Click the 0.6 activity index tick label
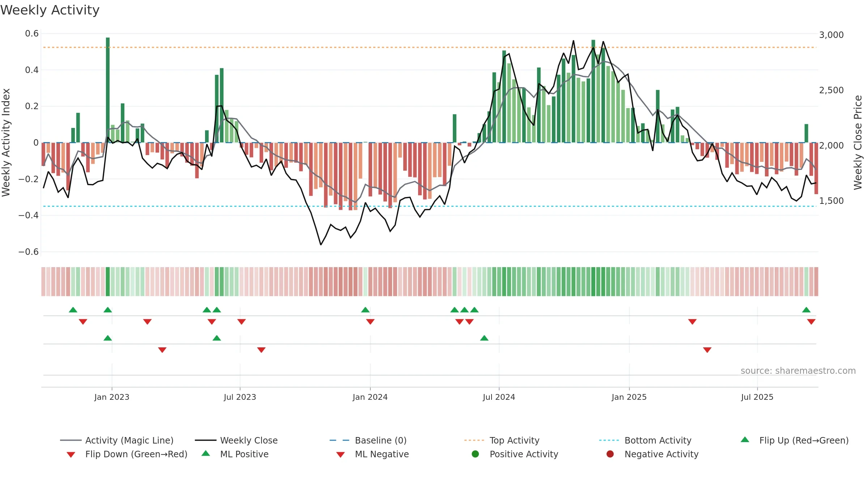Viewport: 868px width, 488px height. 32,34
